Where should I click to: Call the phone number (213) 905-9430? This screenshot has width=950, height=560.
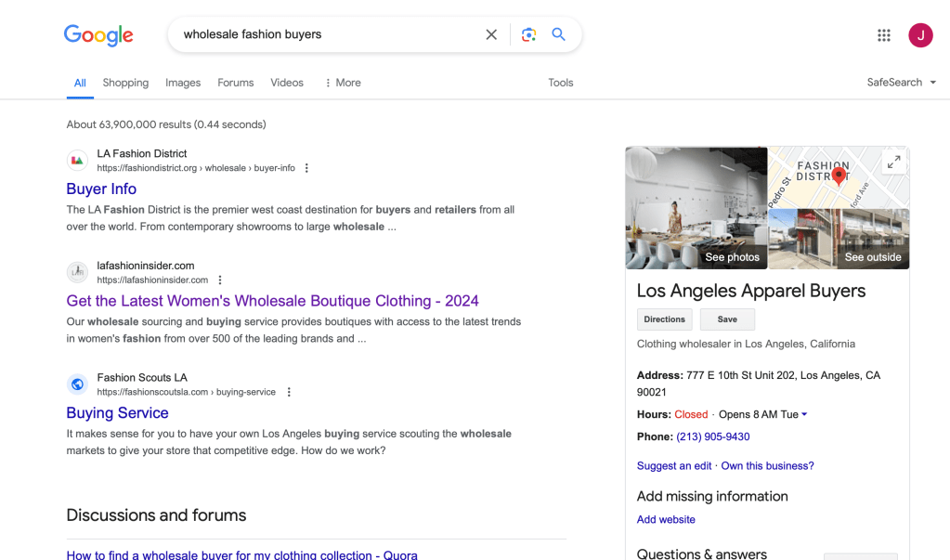click(x=712, y=436)
